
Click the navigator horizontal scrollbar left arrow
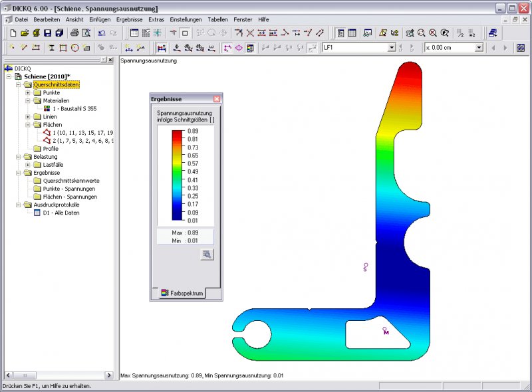[x=9, y=375]
